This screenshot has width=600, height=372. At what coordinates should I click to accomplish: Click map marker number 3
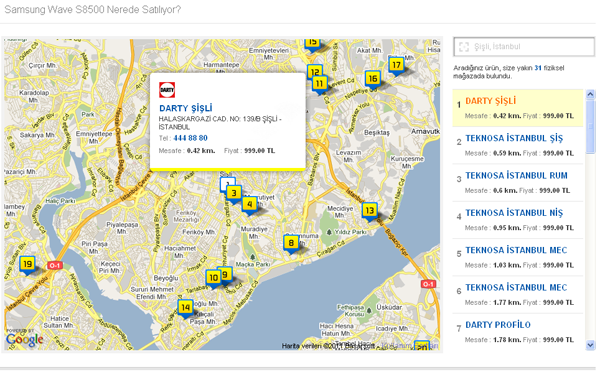click(x=234, y=194)
